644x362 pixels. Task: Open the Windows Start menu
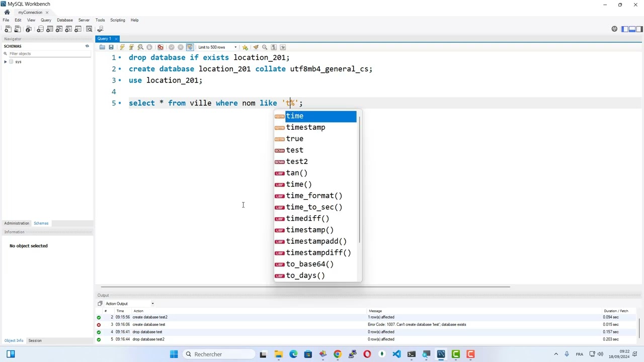[174, 354]
